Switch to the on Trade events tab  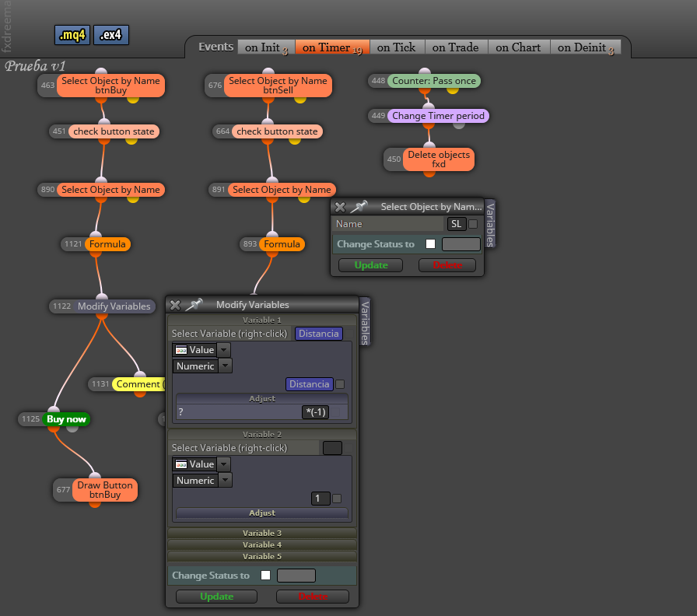(x=456, y=47)
